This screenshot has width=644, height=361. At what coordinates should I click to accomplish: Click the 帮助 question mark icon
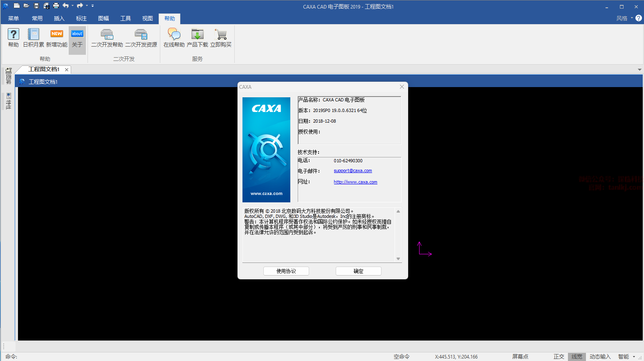click(13, 34)
